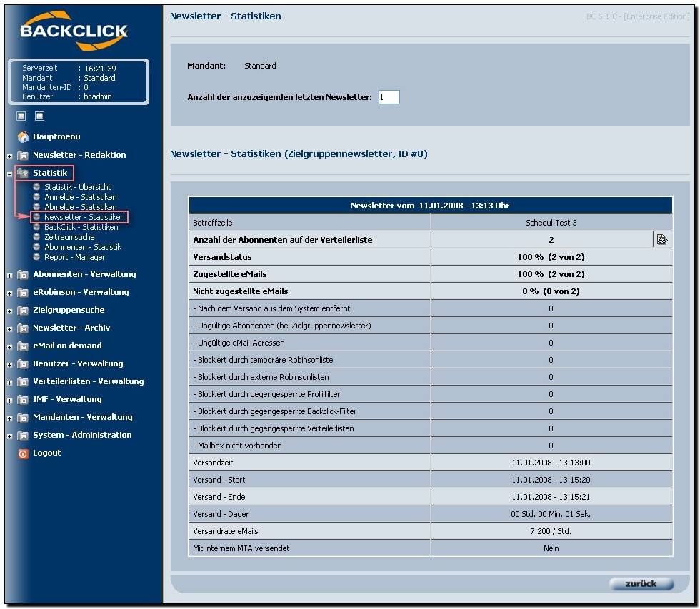The height and width of the screenshot is (609, 700).
Task: Click the red Logout power icon
Action: (23, 453)
